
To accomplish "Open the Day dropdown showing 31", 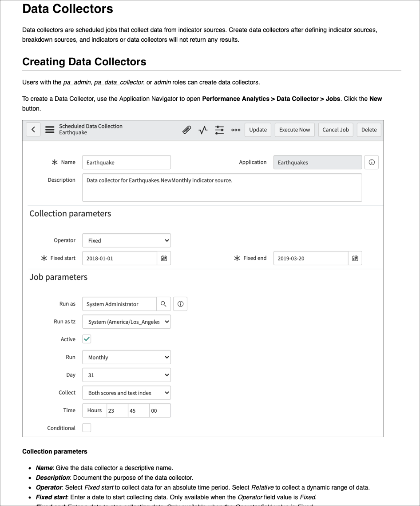I will click(x=126, y=375).
